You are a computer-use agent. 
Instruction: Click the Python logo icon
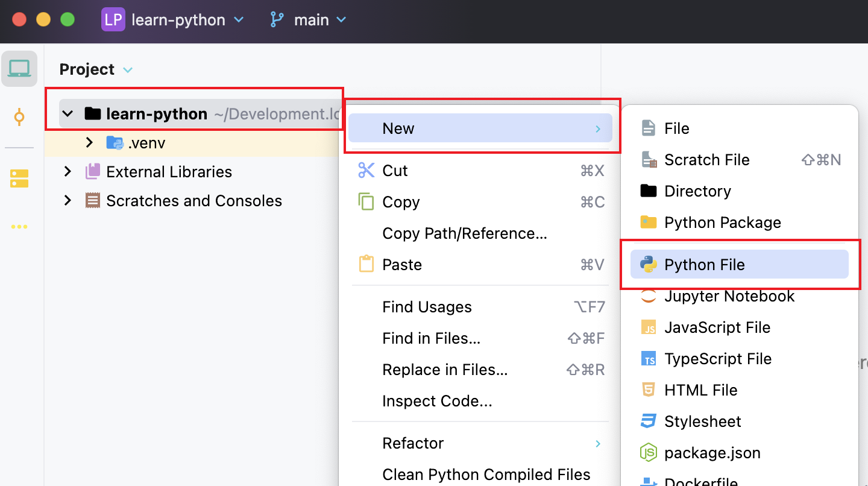tap(649, 265)
